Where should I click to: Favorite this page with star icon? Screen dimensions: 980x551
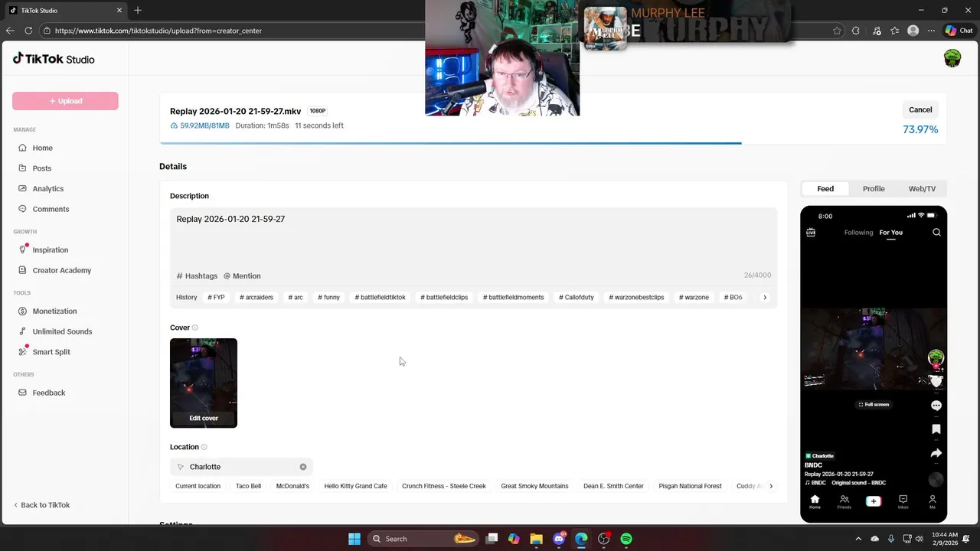(x=837, y=31)
